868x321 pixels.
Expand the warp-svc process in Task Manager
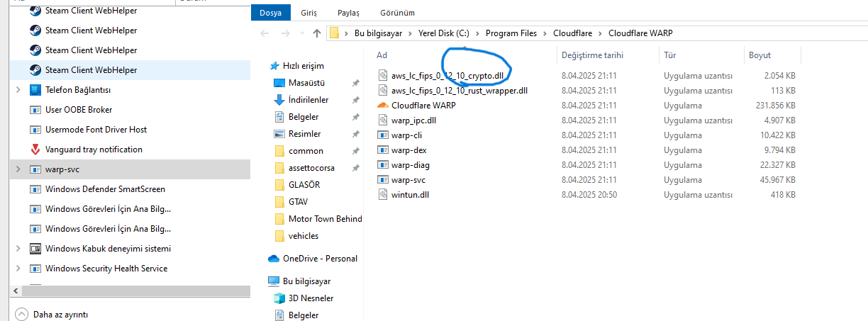[x=18, y=169]
